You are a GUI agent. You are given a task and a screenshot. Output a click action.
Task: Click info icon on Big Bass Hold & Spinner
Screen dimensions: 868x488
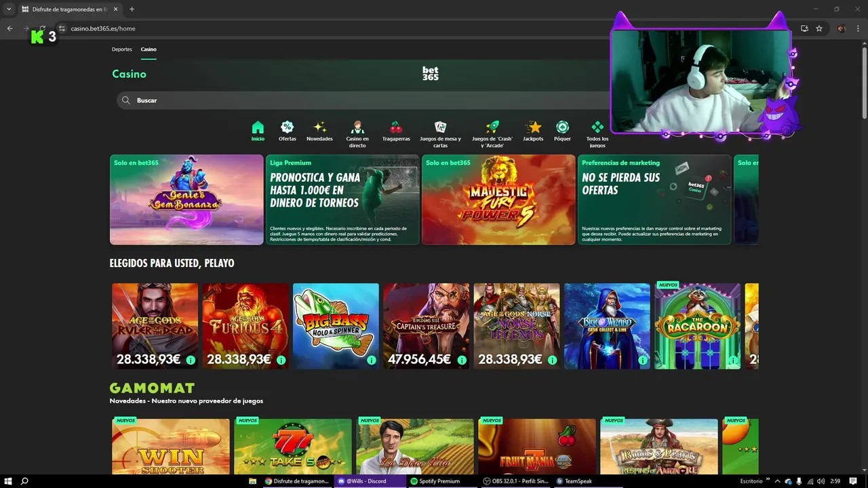coord(372,360)
